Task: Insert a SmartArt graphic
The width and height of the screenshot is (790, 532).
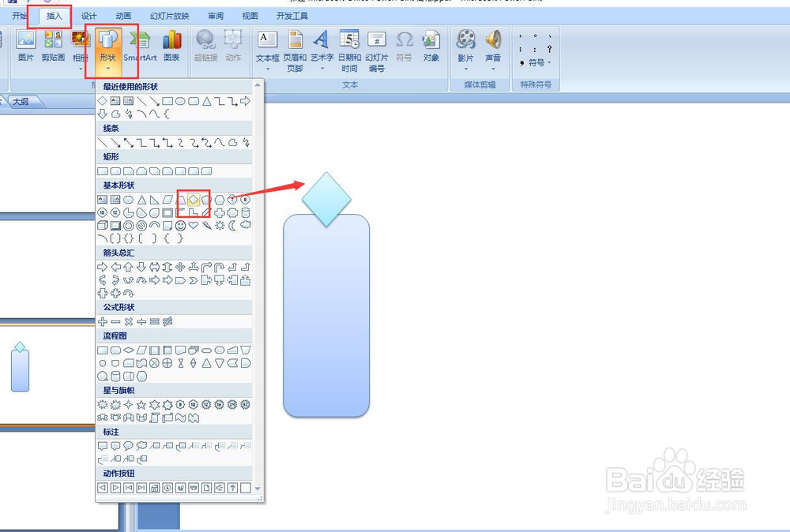Action: tap(140, 46)
